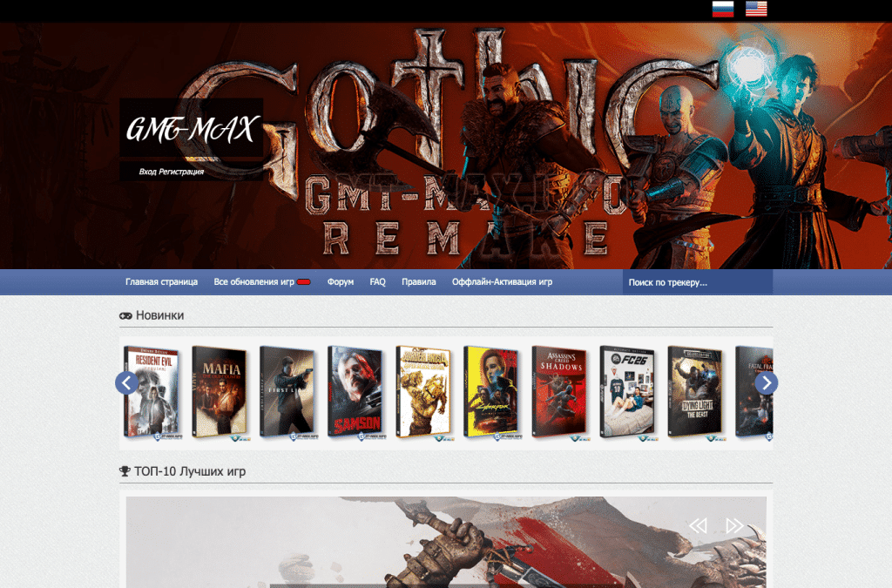The width and height of the screenshot is (892, 588).
Task: Open the Вход login link
Action: [x=147, y=171]
